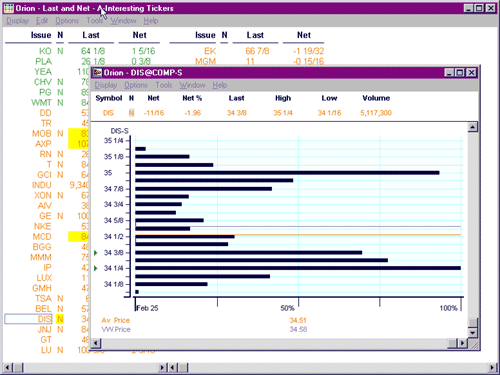Click the Feb 25 date label on chart axis
The image size is (500, 375).
coord(147,308)
